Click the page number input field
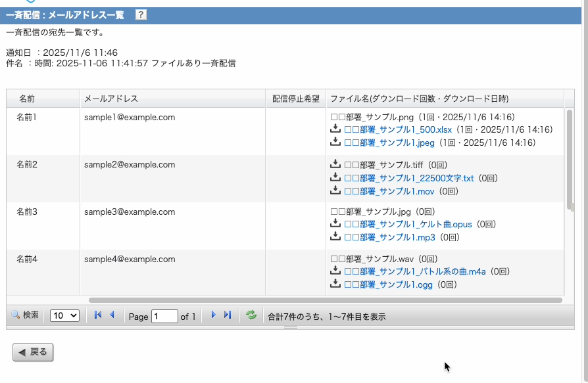Image resolution: width=588 pixels, height=383 pixels. tap(164, 316)
